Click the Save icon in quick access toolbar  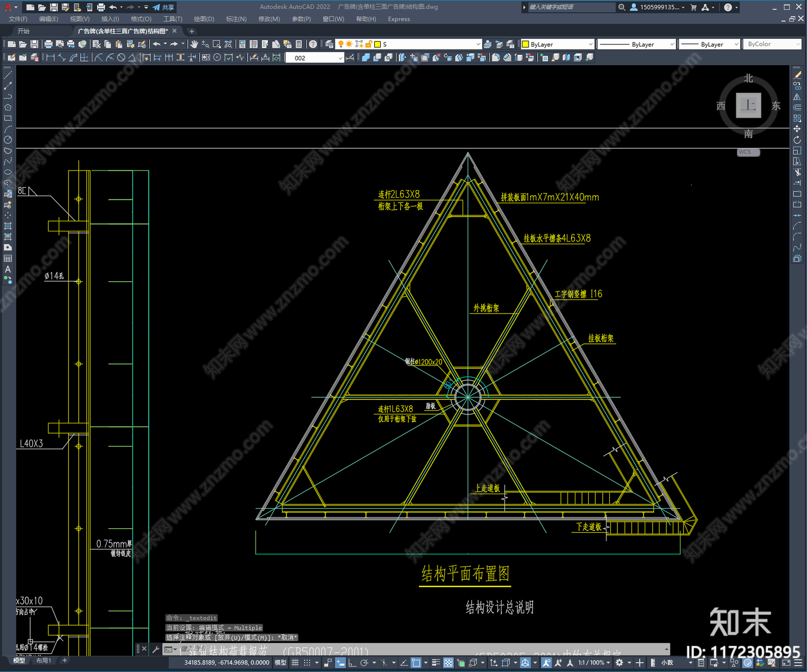54,7
